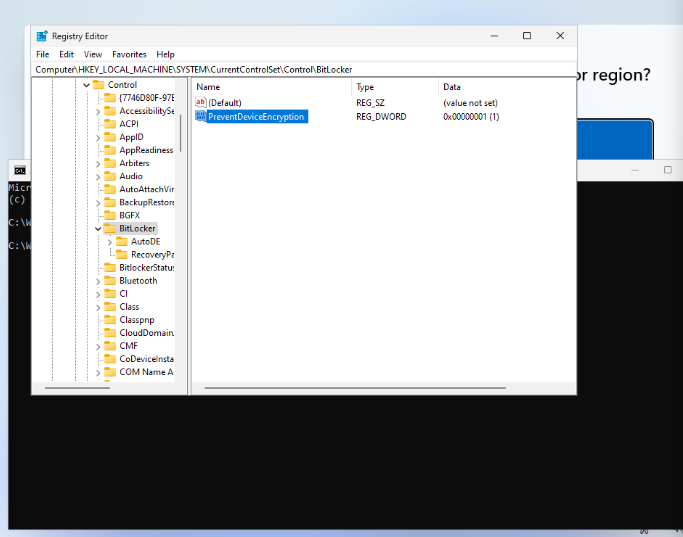Expand the Bluetooth key

pyautogui.click(x=98, y=281)
